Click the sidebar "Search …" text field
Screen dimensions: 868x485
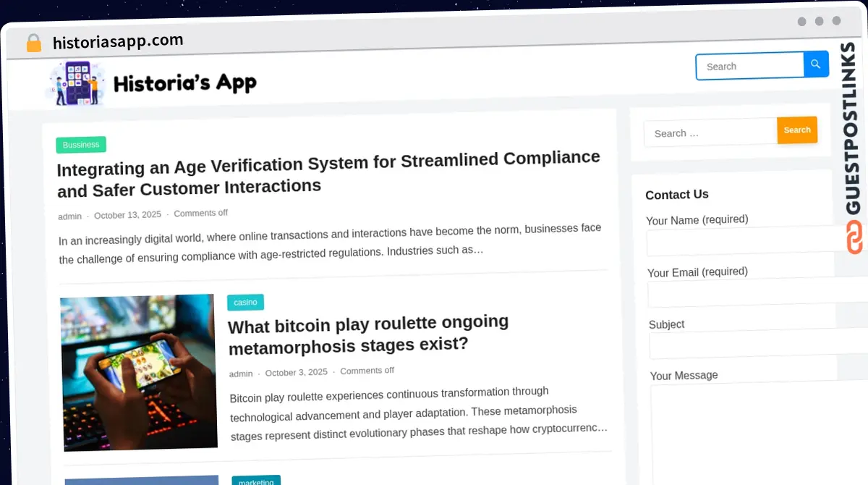point(710,132)
